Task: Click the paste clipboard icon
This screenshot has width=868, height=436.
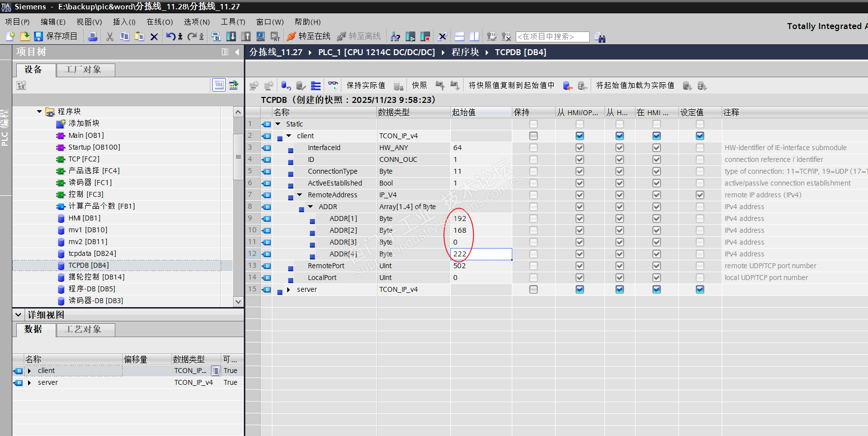Action: pos(139,36)
